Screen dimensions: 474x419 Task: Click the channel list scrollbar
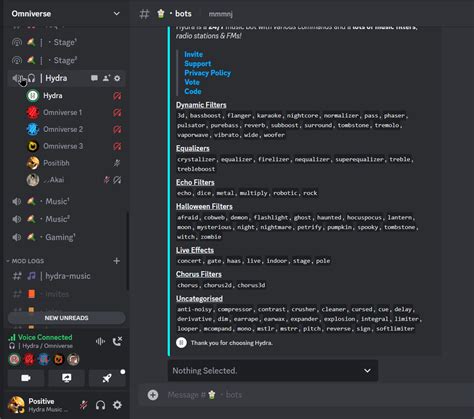128,250
